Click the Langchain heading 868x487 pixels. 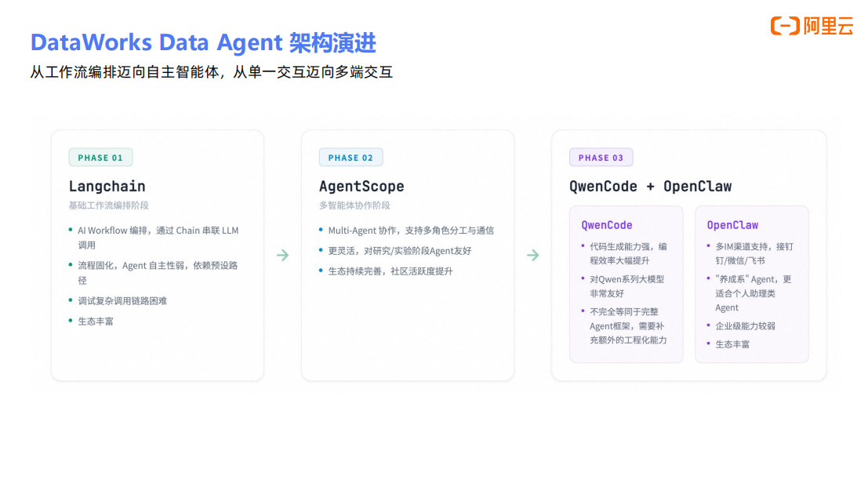point(107,187)
